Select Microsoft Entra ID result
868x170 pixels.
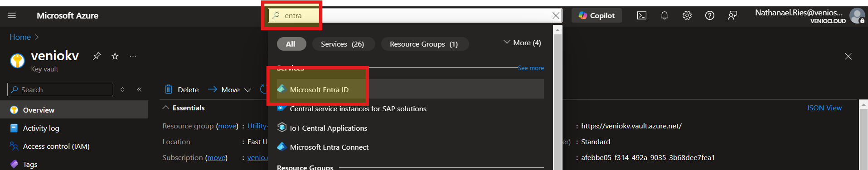[x=410, y=89]
